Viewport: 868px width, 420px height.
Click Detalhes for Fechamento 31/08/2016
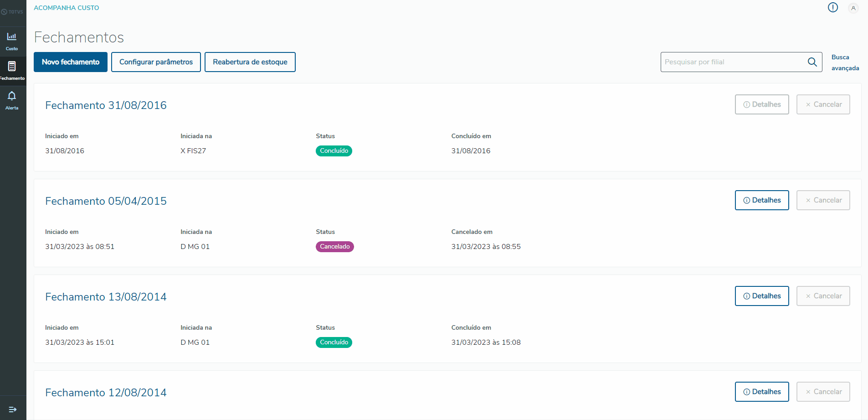[x=762, y=104]
